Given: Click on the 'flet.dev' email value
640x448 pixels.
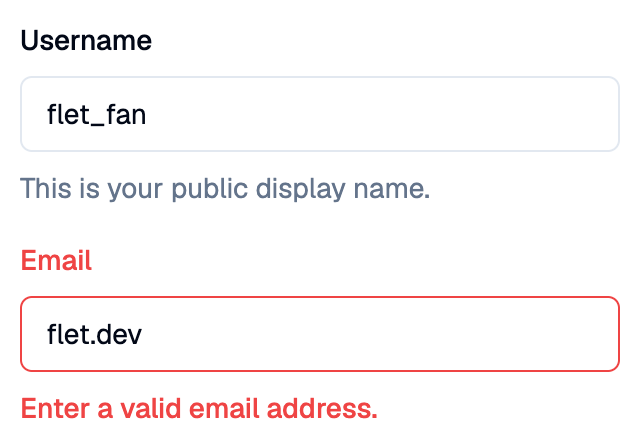Looking at the screenshot, I should click(94, 334).
